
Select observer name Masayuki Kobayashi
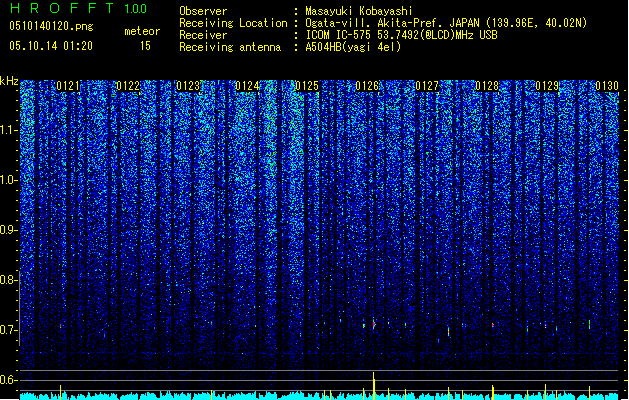pyautogui.click(x=359, y=11)
